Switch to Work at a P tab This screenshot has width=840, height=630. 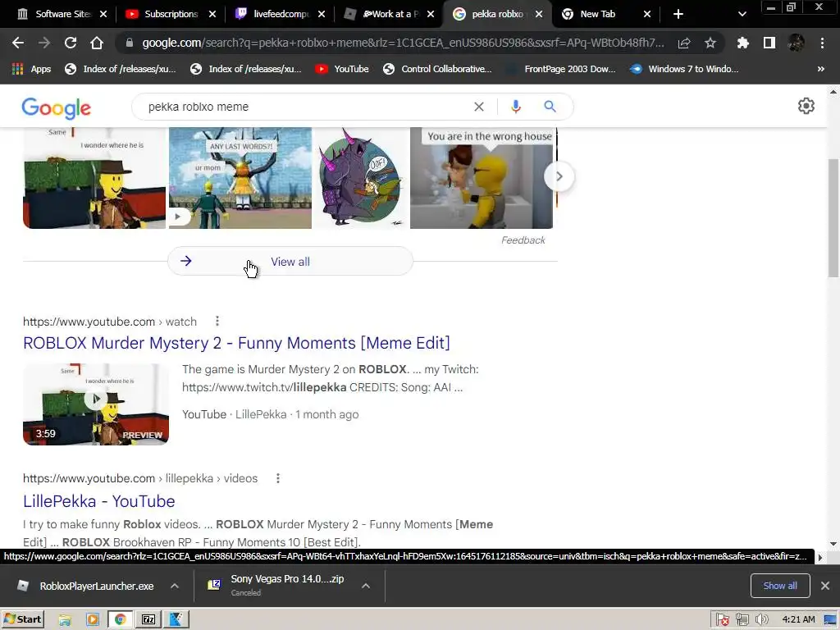388,14
